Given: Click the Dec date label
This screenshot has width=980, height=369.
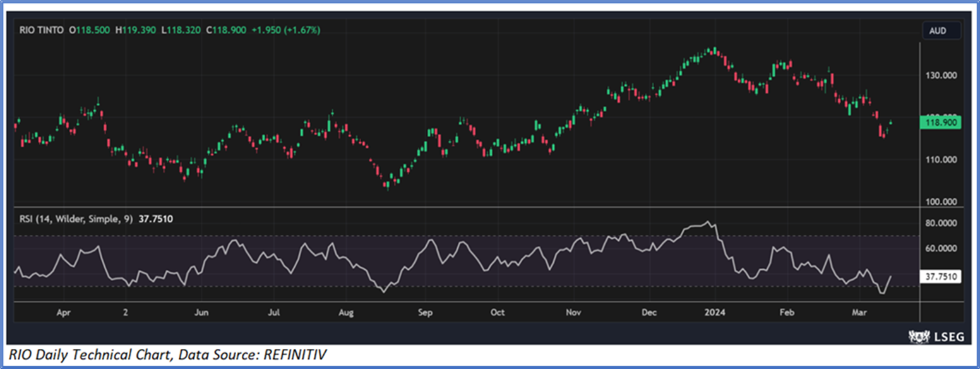Looking at the screenshot, I should click(649, 312).
